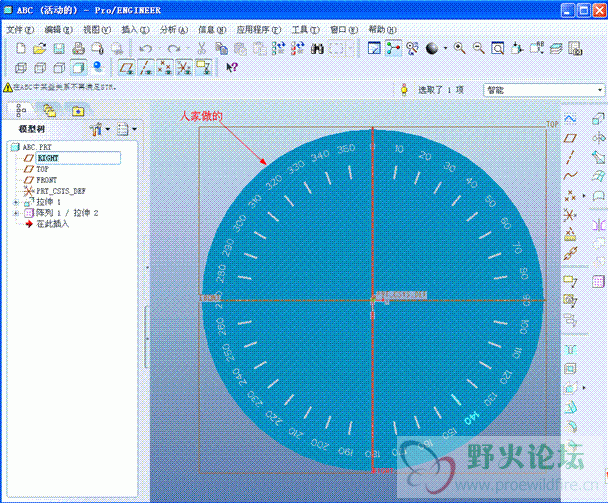Switch display to wireframe mode
The width and height of the screenshot is (608, 503).
coord(21,68)
